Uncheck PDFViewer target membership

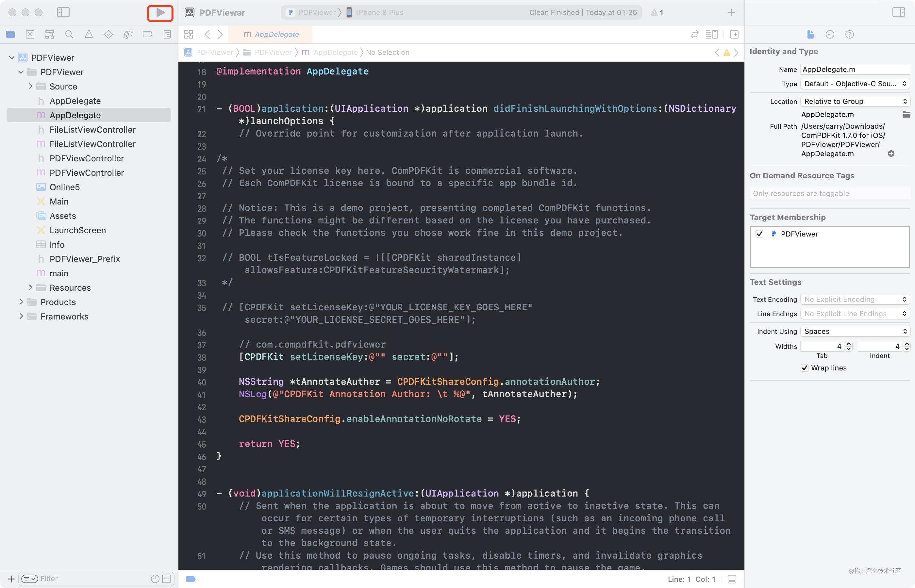759,234
